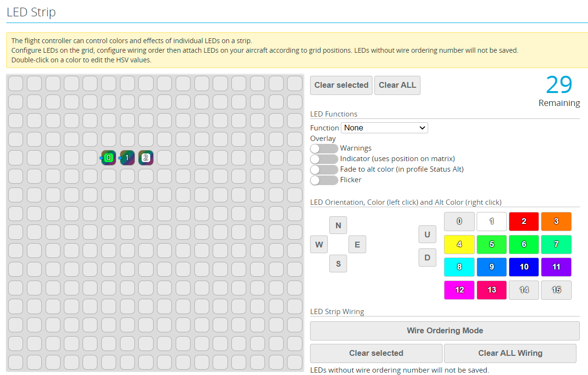
Task: Turn on the Flicker overlay
Action: pos(324,180)
